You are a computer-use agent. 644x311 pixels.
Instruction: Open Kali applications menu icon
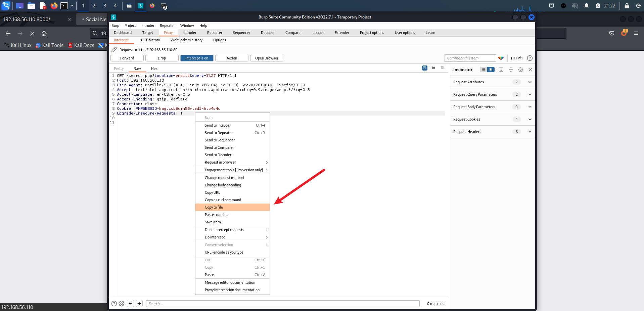click(x=6, y=5)
